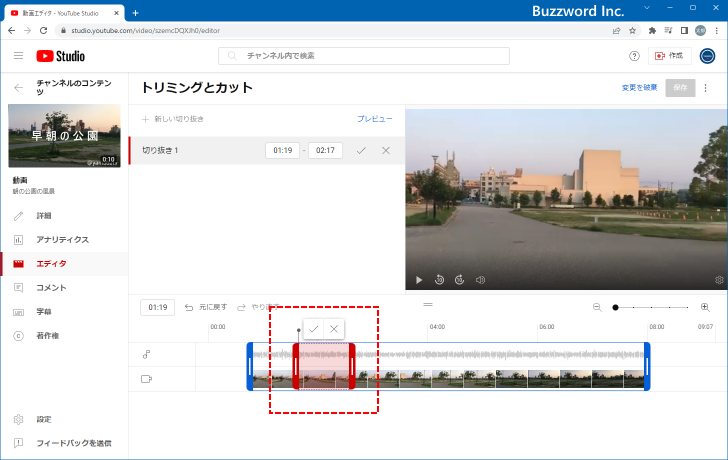Click the right red cut handle
The image size is (728, 460).
(352, 366)
